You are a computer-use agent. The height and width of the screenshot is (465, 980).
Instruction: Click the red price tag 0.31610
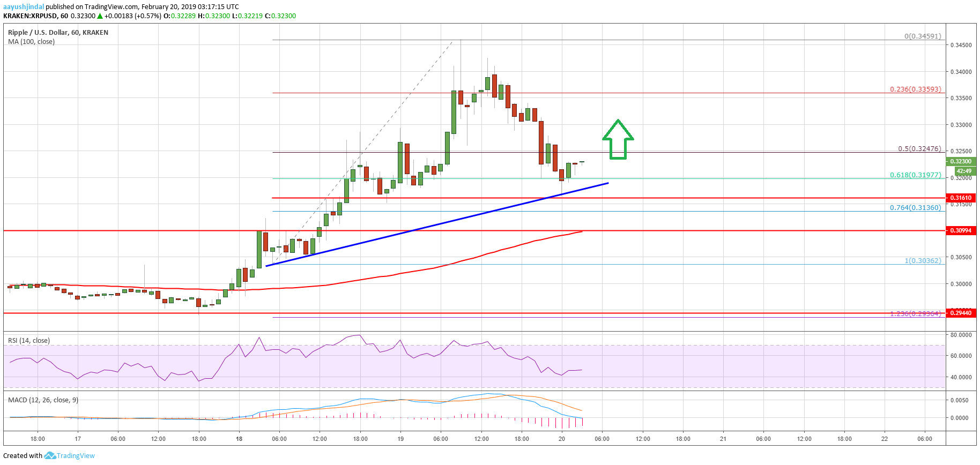(961, 198)
